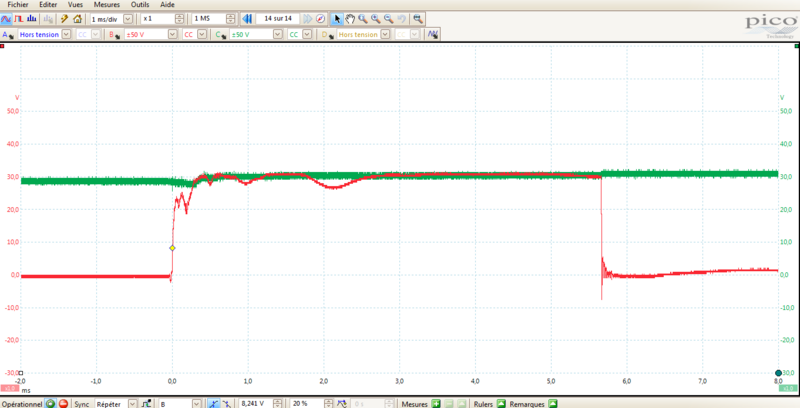Click the 8,241 V trigger threshold field
This screenshot has height=408, width=800.
pyautogui.click(x=258, y=403)
